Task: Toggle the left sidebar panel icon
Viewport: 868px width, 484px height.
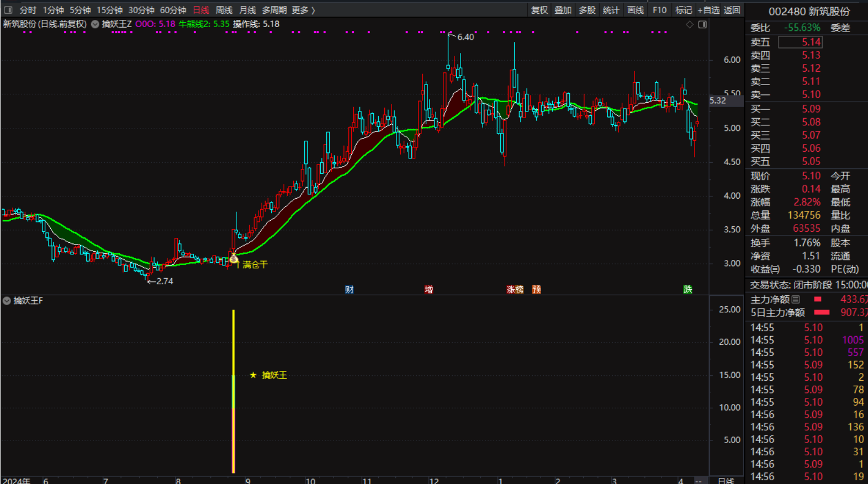Action: [8, 10]
